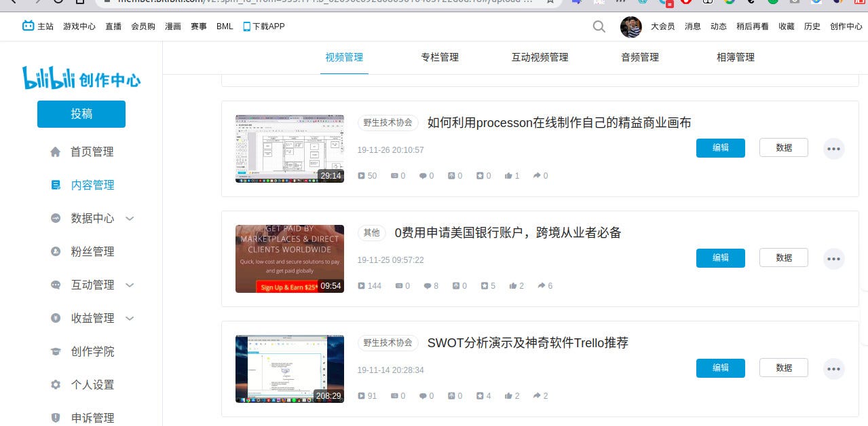Click the yen coin icon for 收益管理
Screen dimensions: 868x426
56,318
